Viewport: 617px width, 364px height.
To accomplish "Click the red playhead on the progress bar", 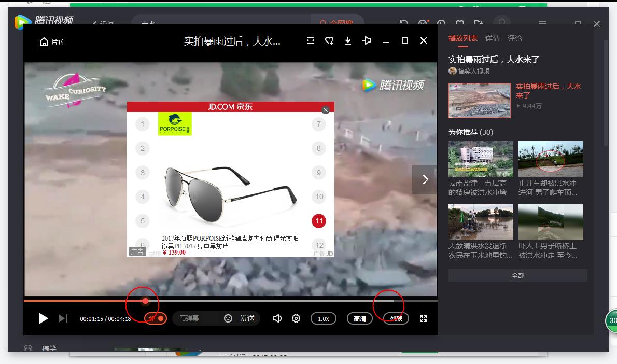I will [x=145, y=301].
